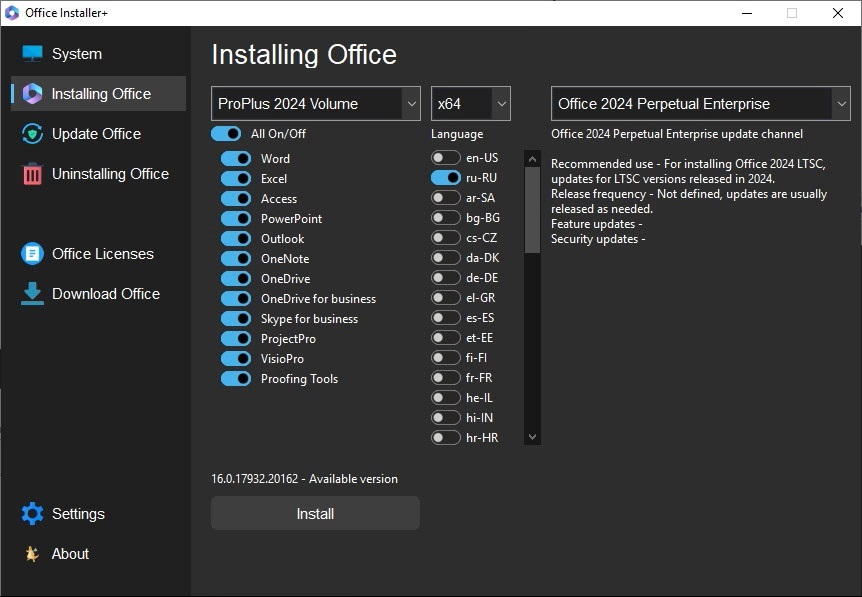This screenshot has height=597, width=862.
Task: Disable Skype for business toggle
Action: (236, 318)
